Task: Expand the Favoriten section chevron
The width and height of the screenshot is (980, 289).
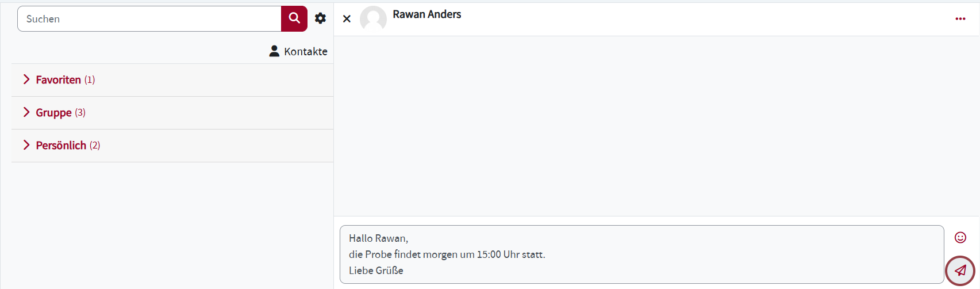Action: pos(26,79)
